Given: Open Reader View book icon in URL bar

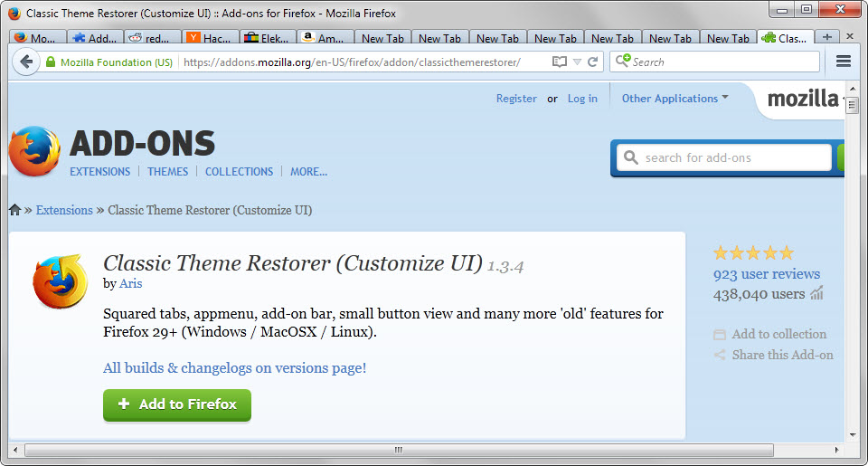Looking at the screenshot, I should click(x=560, y=62).
